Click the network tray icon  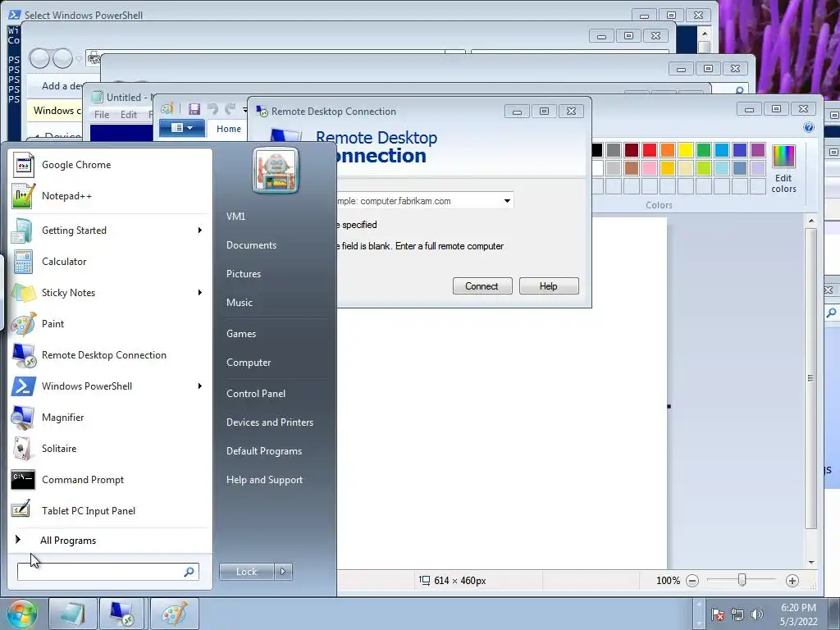737,614
